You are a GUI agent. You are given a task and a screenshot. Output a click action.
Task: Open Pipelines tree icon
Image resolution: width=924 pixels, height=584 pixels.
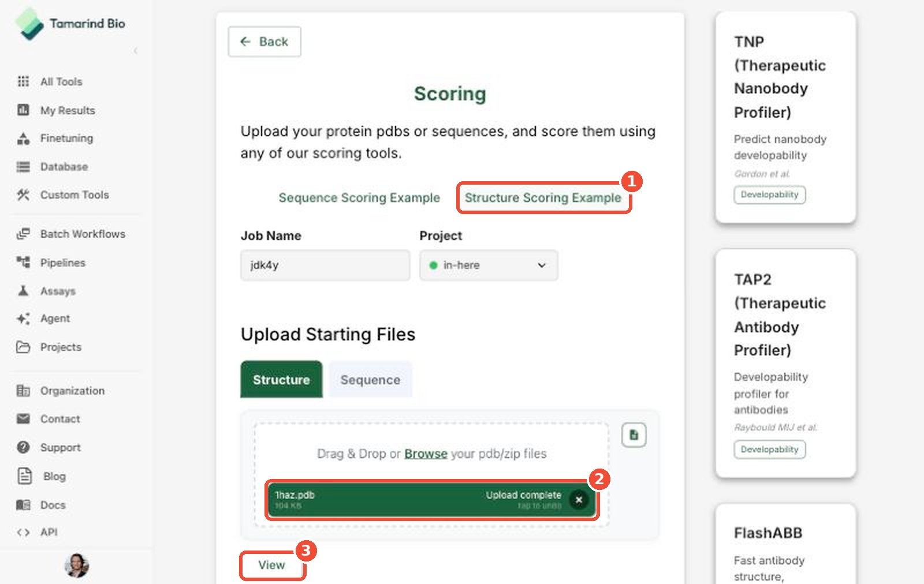click(23, 263)
